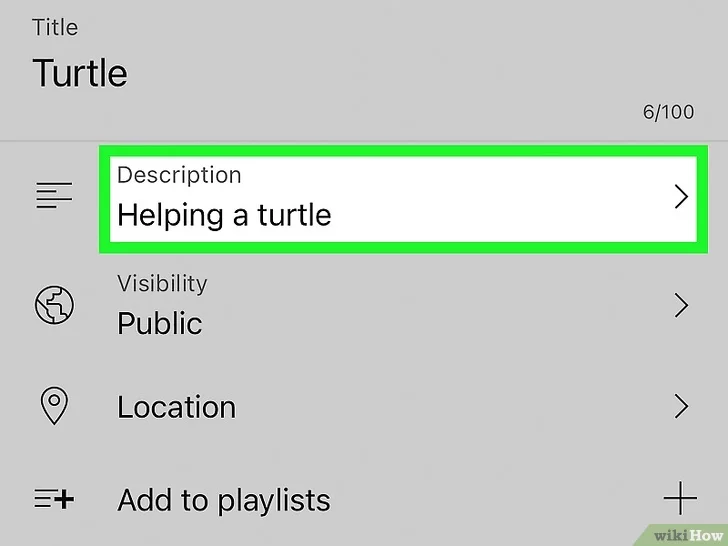This screenshot has height=546, width=728.
Task: Expand the Description row chevron
Action: coord(681,197)
